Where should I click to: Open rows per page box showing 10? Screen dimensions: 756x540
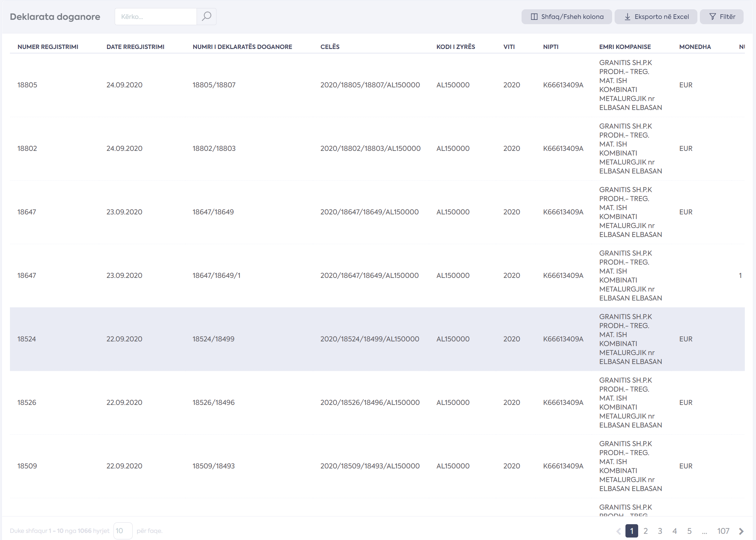click(123, 531)
